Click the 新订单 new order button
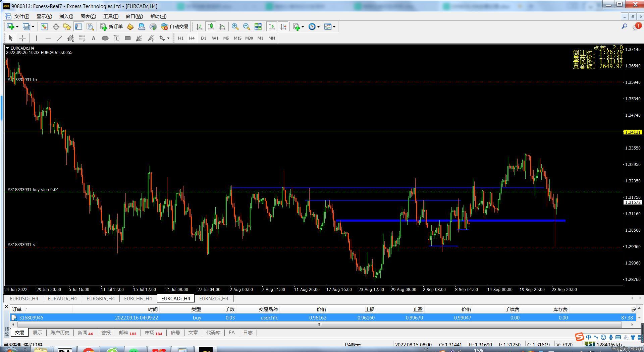The image size is (644, 352). (112, 26)
